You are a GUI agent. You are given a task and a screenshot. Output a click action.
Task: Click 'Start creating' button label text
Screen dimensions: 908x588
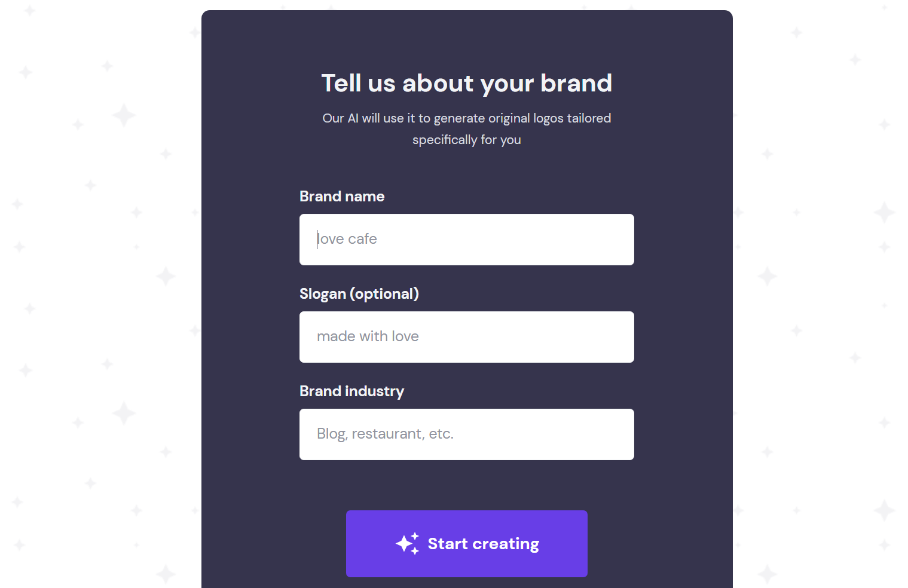pyautogui.click(x=483, y=543)
